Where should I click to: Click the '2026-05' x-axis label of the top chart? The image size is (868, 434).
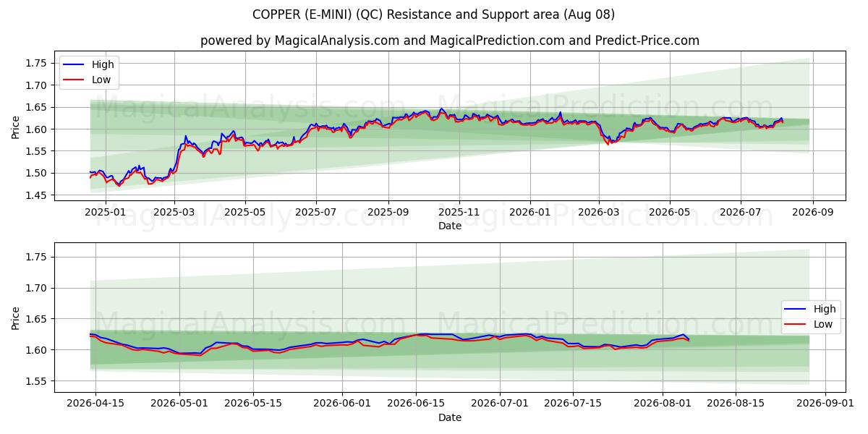point(670,213)
